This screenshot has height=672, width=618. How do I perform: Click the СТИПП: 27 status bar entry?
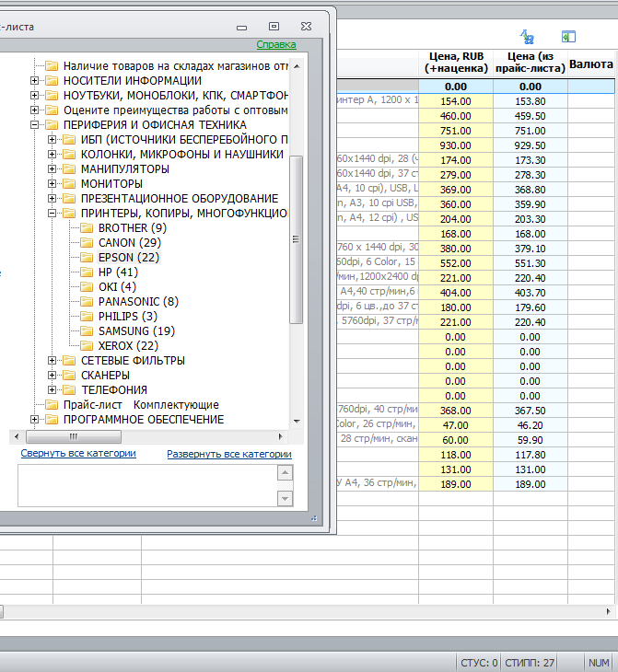tap(530, 663)
